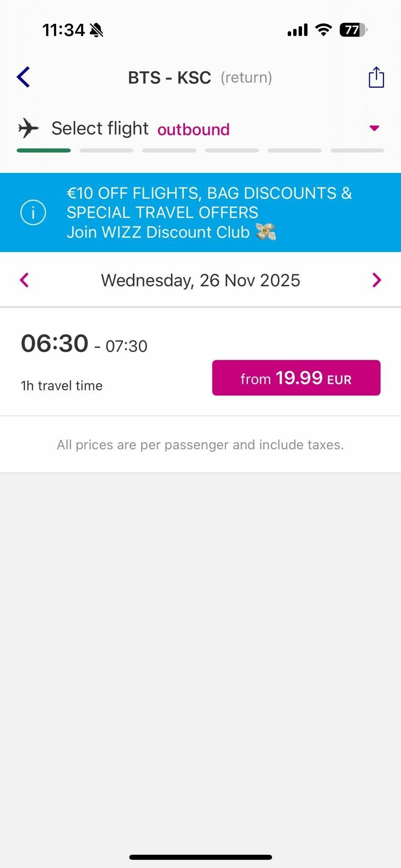The height and width of the screenshot is (868, 401).
Task: Tap the BTS - KSC route title
Action: click(169, 78)
